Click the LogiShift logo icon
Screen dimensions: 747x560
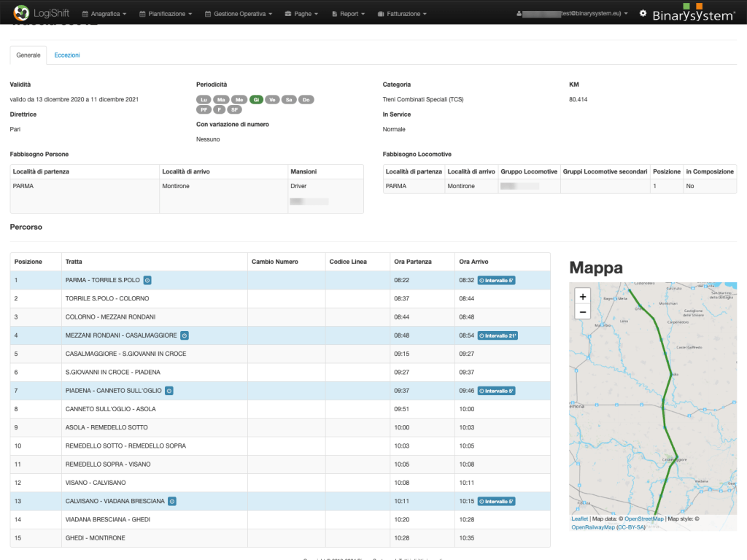click(21, 13)
